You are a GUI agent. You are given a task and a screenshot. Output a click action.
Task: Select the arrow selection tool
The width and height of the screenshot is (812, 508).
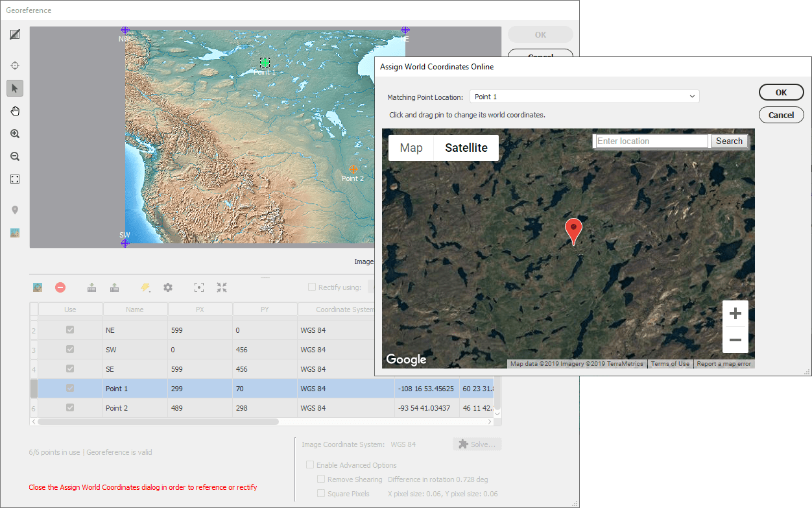(x=14, y=88)
